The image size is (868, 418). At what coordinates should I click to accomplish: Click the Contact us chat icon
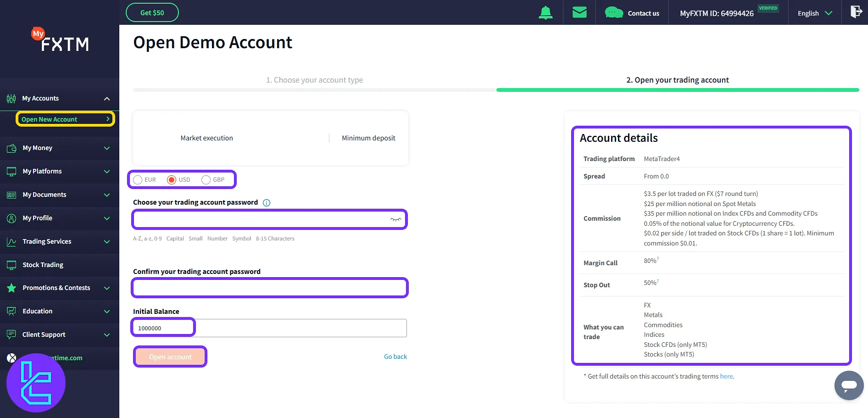coord(614,13)
